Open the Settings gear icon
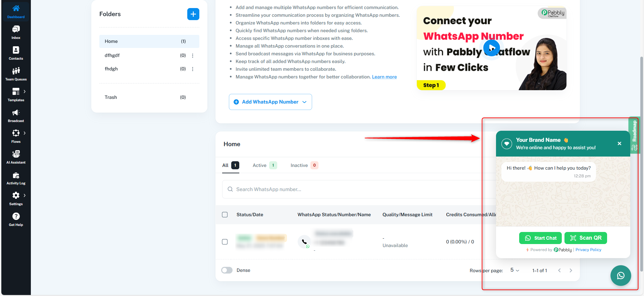 (16, 195)
